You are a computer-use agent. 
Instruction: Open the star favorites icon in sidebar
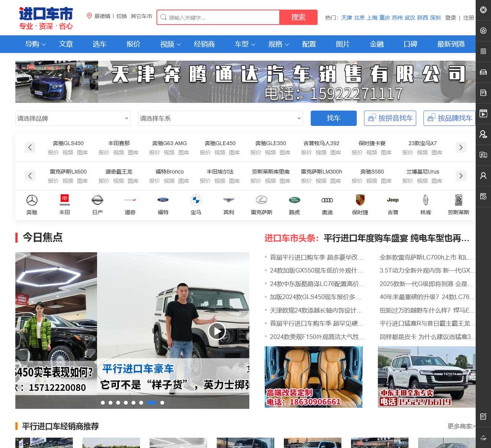[x=483, y=31]
